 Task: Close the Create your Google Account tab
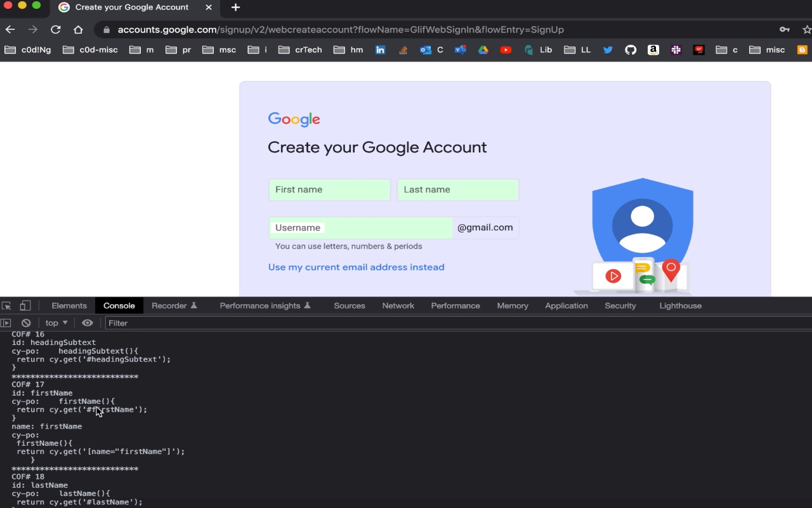(209, 8)
